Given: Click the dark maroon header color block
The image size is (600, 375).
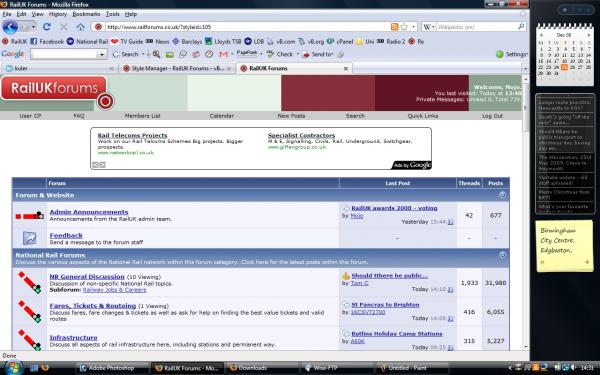Looking at the screenshot, I should coord(422,93).
